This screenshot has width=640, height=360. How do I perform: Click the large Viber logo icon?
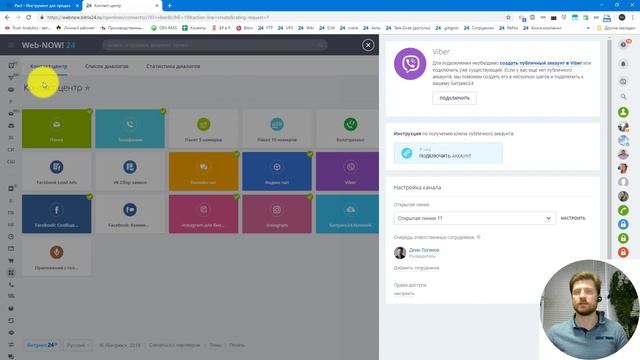410,64
